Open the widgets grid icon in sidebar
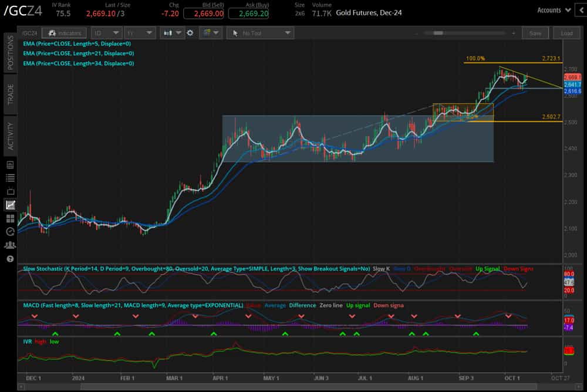Image resolution: width=587 pixels, height=392 pixels. tap(10, 217)
